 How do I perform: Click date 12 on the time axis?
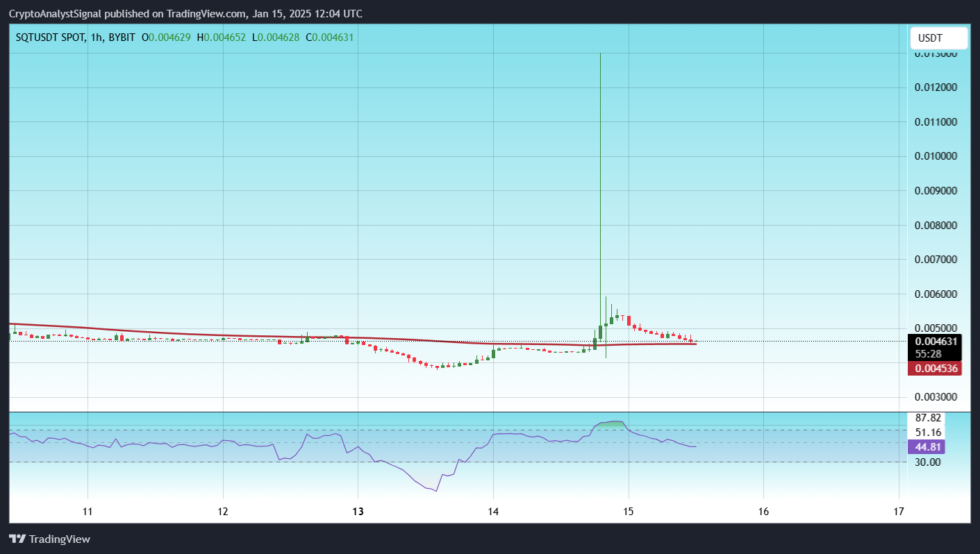(223, 512)
